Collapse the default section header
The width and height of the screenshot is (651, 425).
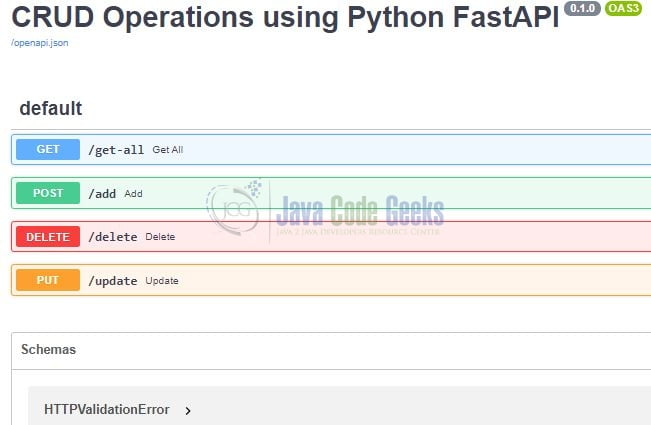point(51,108)
